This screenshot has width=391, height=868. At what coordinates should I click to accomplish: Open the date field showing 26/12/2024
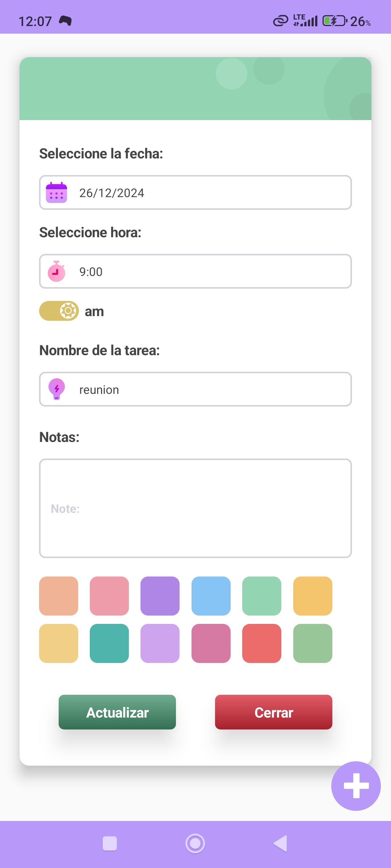[x=195, y=193]
